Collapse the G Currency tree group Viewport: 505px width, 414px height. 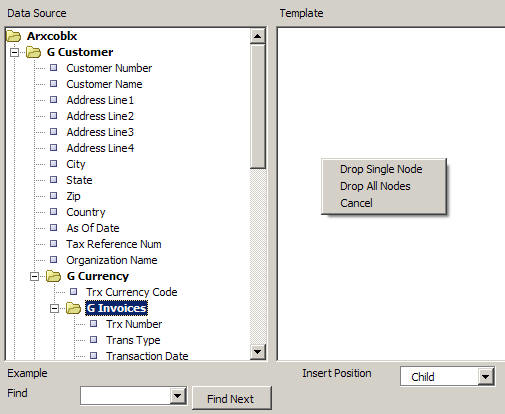coord(34,276)
